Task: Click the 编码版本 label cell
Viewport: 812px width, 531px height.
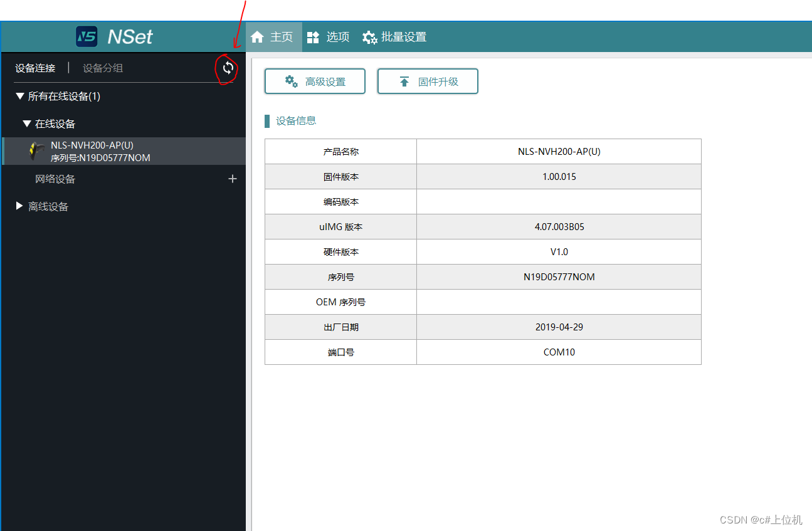Action: coord(341,202)
